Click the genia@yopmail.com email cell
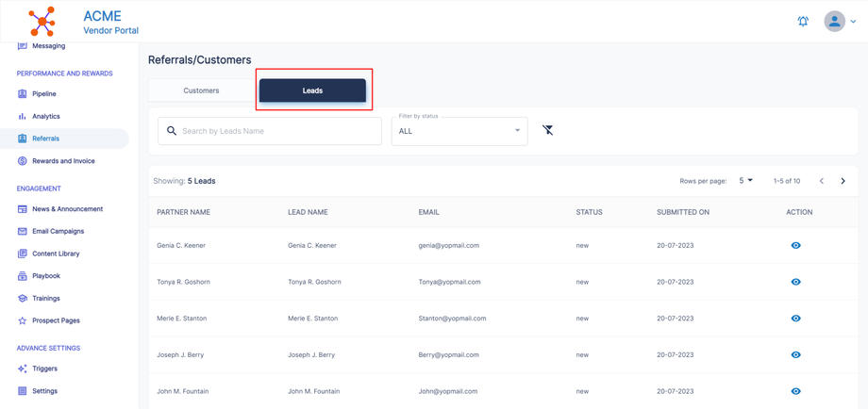The image size is (868, 409). pyautogui.click(x=449, y=245)
